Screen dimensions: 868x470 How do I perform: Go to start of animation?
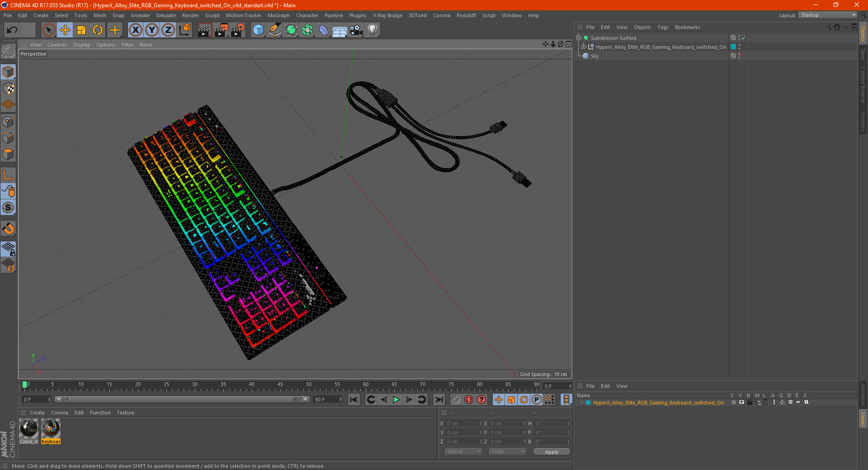[354, 399]
